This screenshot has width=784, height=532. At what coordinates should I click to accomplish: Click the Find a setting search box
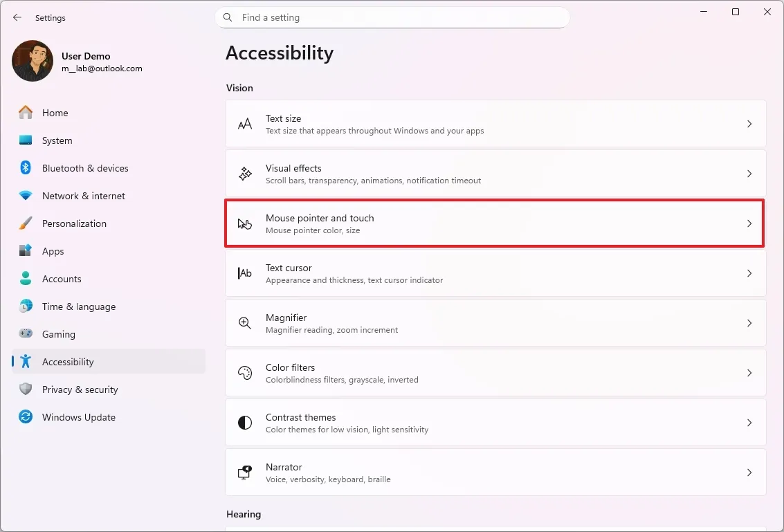392,17
